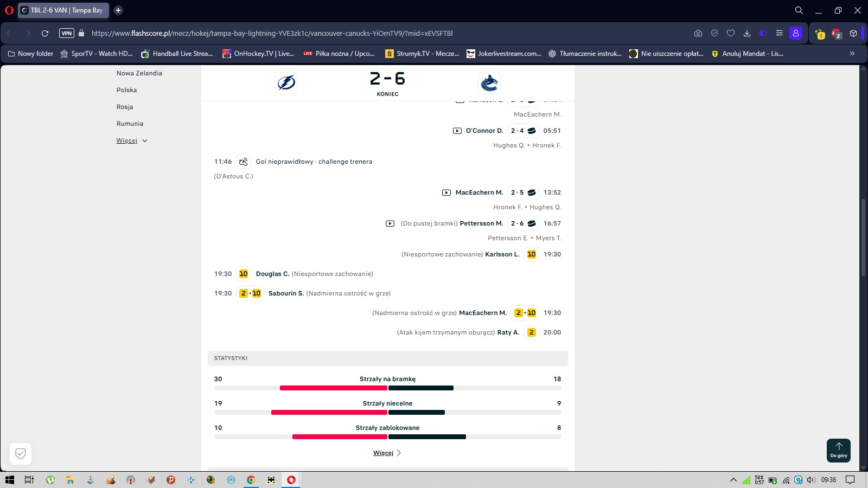The height and width of the screenshot is (488, 868).
Task: Play video of O'Connor D. goal
Action: 457,131
